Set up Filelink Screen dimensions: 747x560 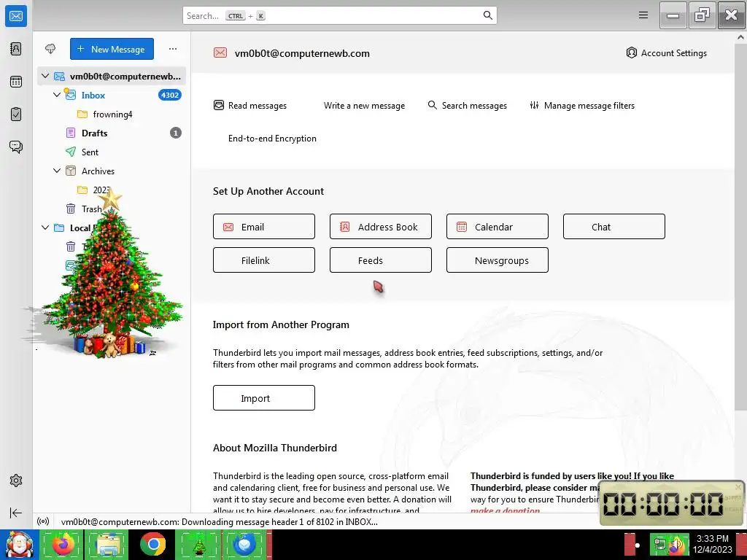pos(264,260)
